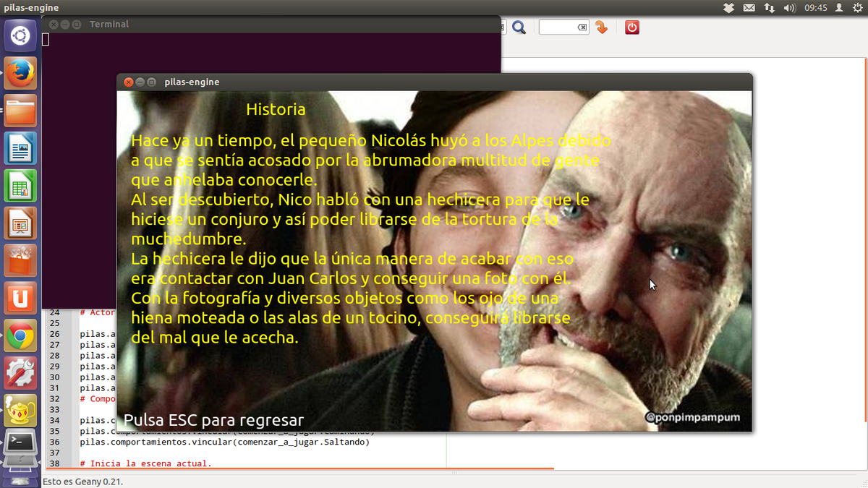Open the Geany teapot icon in launcher
868x488 pixels.
pyautogui.click(x=20, y=411)
